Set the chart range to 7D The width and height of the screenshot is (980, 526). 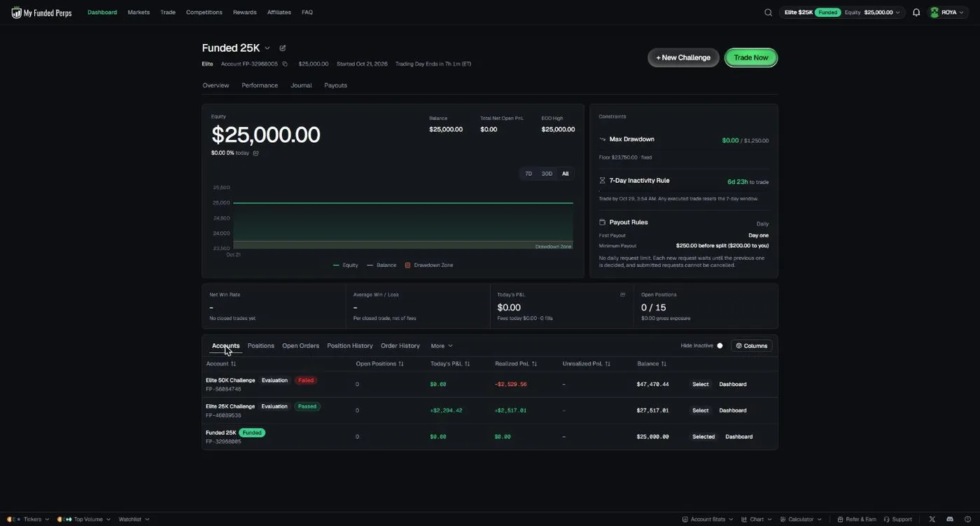tap(528, 174)
